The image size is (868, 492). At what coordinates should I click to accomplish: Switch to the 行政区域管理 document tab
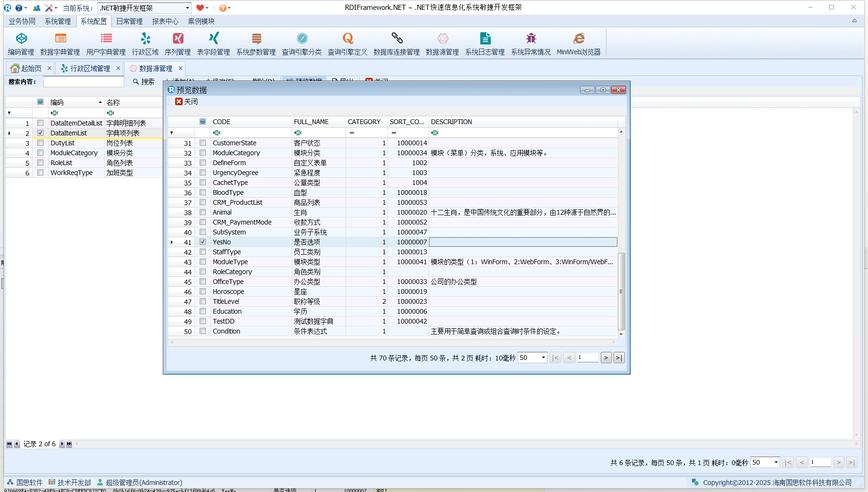click(90, 68)
